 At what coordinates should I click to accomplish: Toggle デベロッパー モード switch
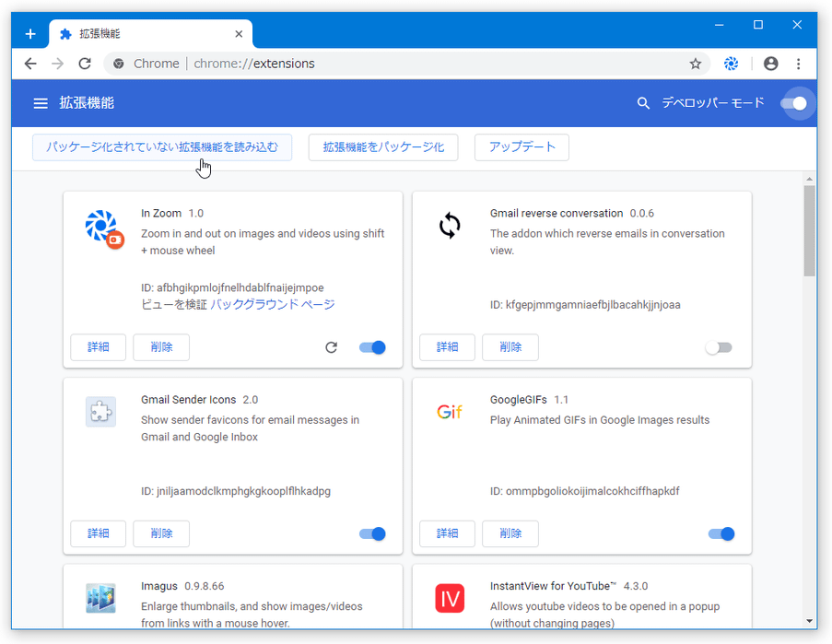click(794, 103)
